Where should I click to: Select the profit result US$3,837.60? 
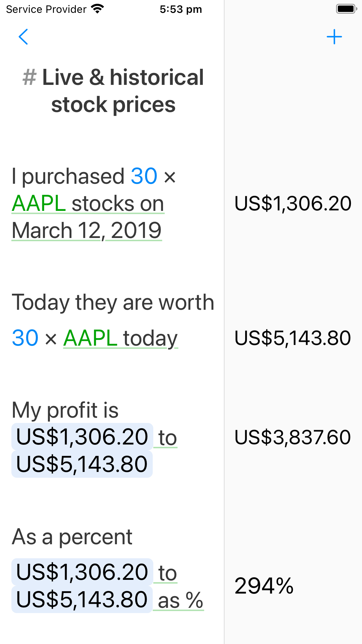293,437
